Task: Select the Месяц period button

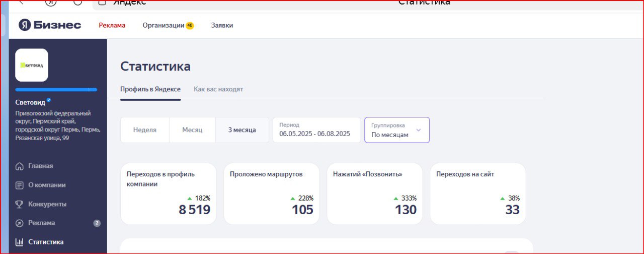Action: (x=192, y=130)
